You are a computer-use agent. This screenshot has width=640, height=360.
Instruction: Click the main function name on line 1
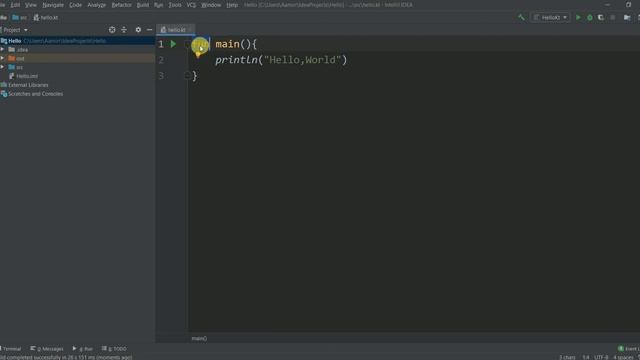coord(227,44)
